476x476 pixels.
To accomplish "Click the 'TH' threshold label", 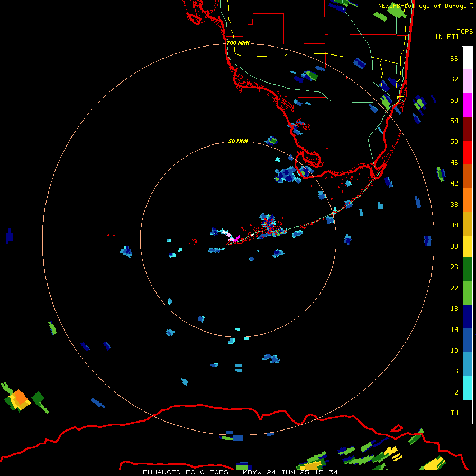I will (x=454, y=413).
